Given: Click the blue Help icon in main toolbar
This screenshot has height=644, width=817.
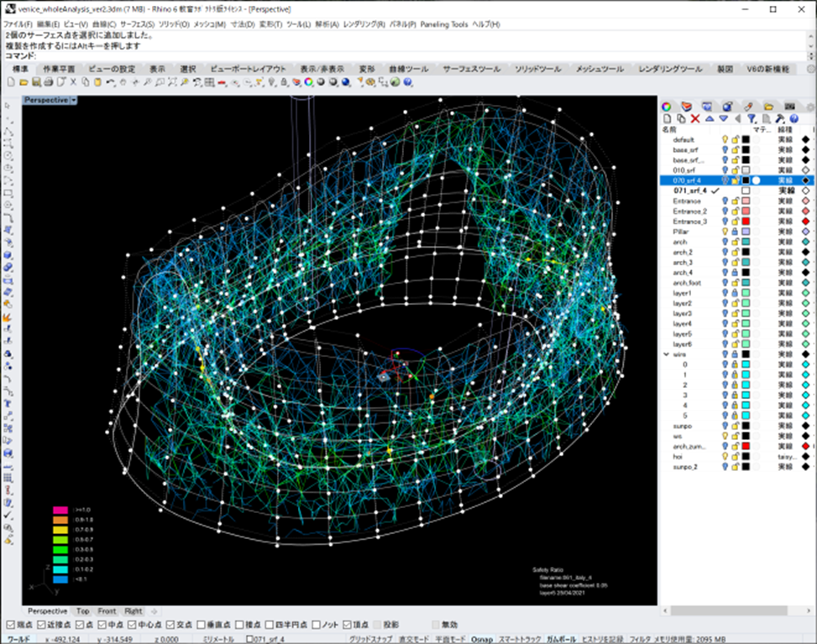Looking at the screenshot, I should [407, 82].
